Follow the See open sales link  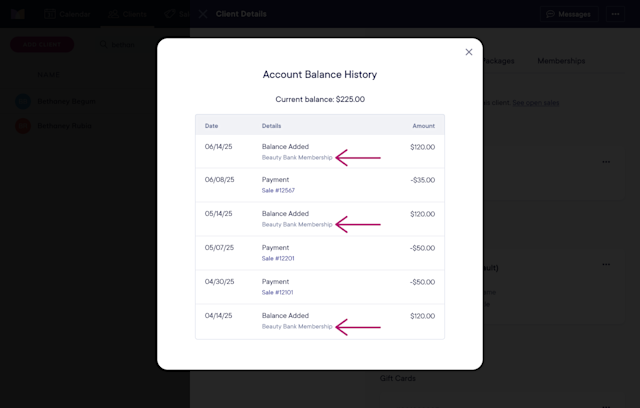click(x=536, y=103)
